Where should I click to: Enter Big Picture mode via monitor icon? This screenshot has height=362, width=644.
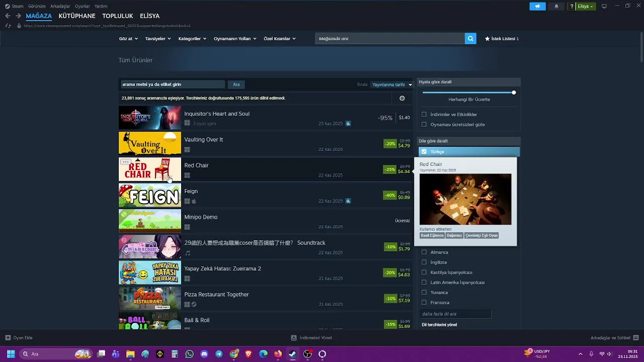[x=604, y=6]
